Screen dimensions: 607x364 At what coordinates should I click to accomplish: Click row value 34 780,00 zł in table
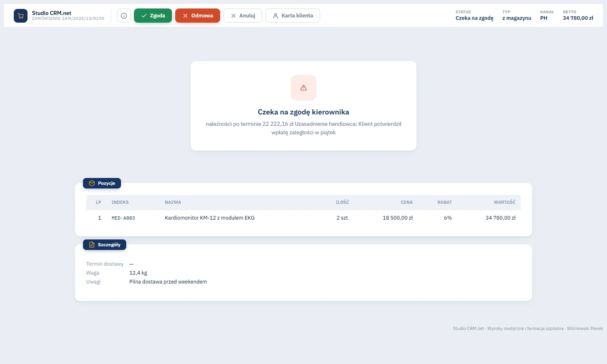[x=501, y=218]
